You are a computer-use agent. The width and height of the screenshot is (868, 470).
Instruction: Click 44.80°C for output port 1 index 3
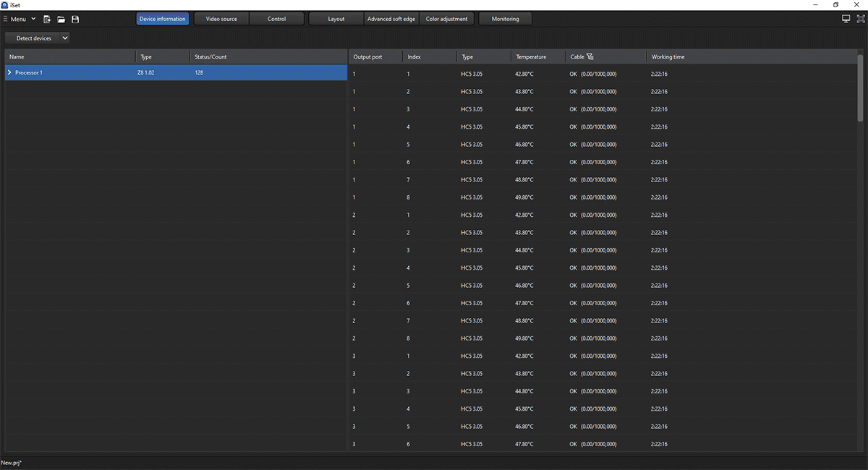pos(524,109)
